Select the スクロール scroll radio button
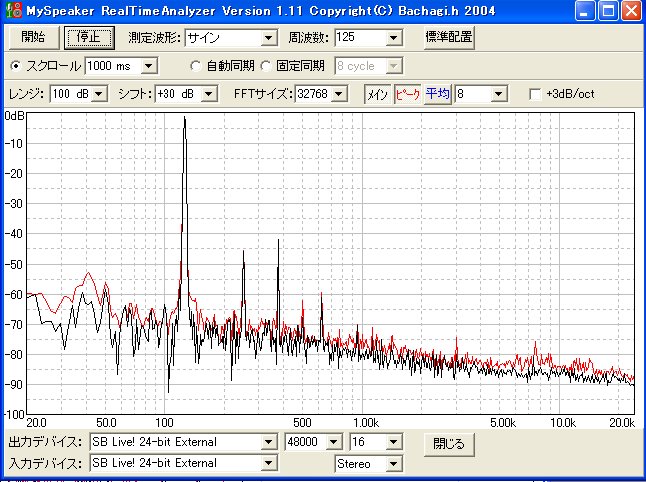 15,66
